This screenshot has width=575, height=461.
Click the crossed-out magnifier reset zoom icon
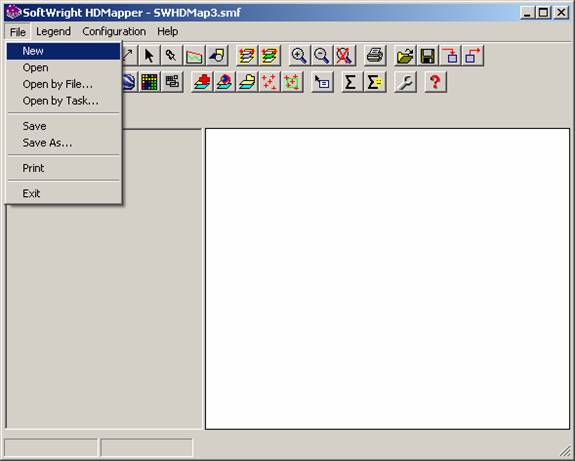(x=344, y=56)
